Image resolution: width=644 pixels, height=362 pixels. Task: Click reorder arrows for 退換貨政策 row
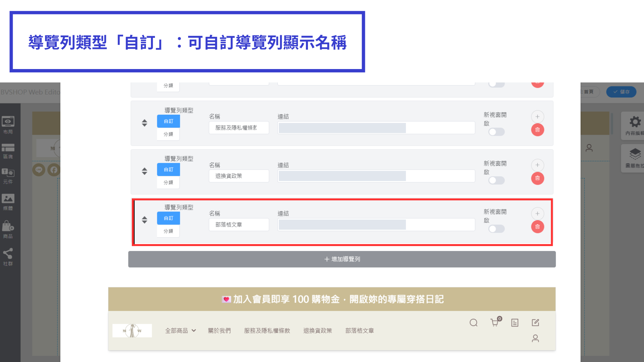tap(144, 171)
